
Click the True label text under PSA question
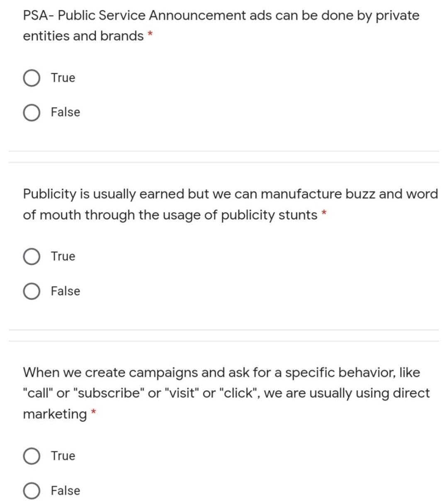point(63,78)
